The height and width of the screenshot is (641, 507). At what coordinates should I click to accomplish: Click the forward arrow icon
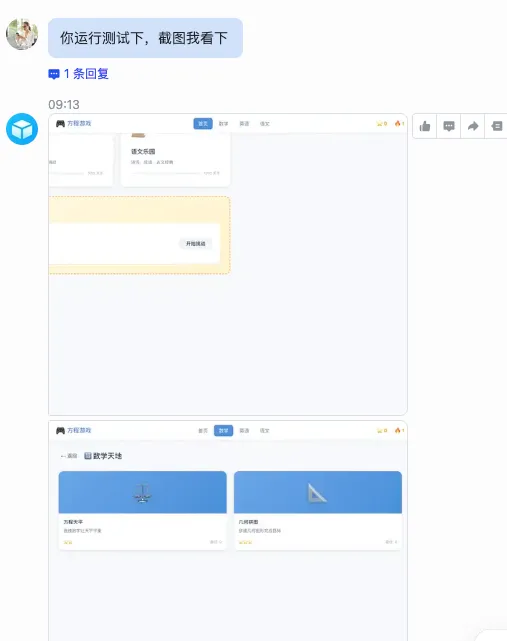click(x=473, y=126)
